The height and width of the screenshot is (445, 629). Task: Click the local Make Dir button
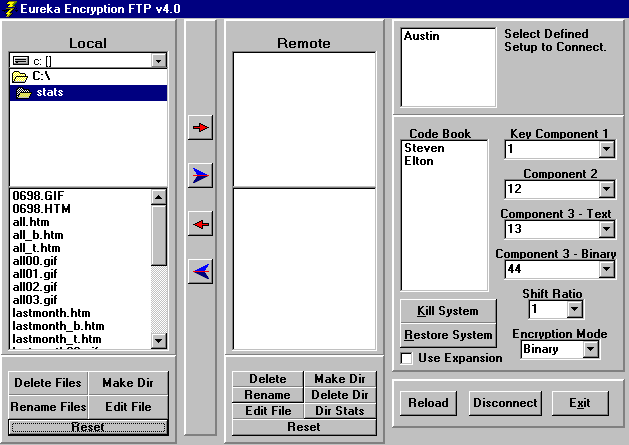(128, 383)
